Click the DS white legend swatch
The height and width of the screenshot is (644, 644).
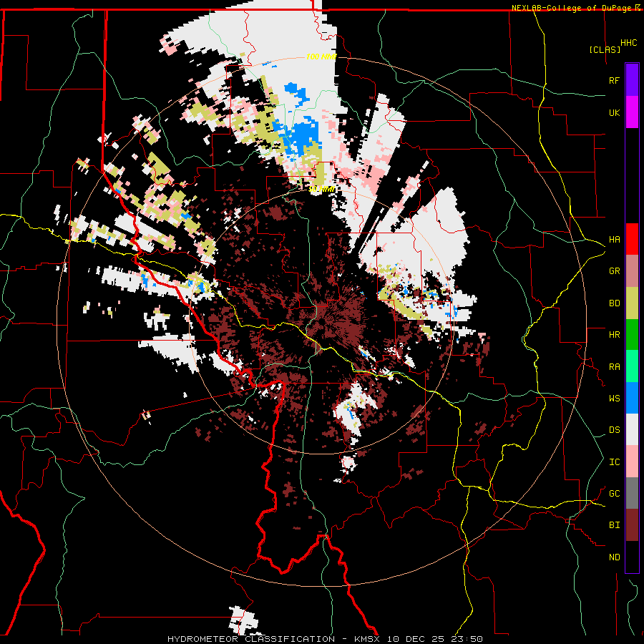[x=632, y=429]
